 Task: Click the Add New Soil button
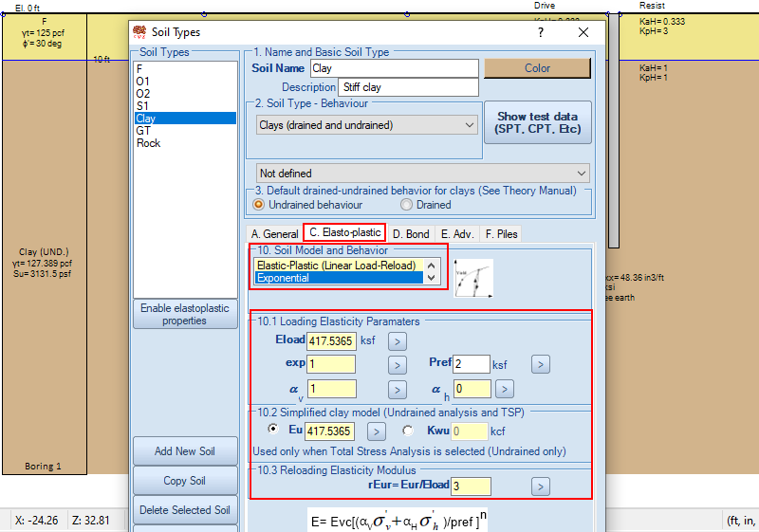[x=185, y=451]
